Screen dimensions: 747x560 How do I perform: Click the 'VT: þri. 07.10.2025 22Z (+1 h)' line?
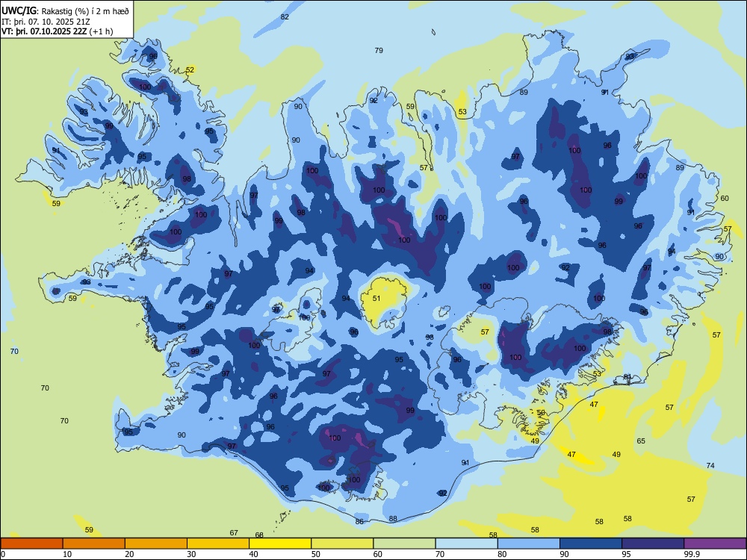[58, 31]
